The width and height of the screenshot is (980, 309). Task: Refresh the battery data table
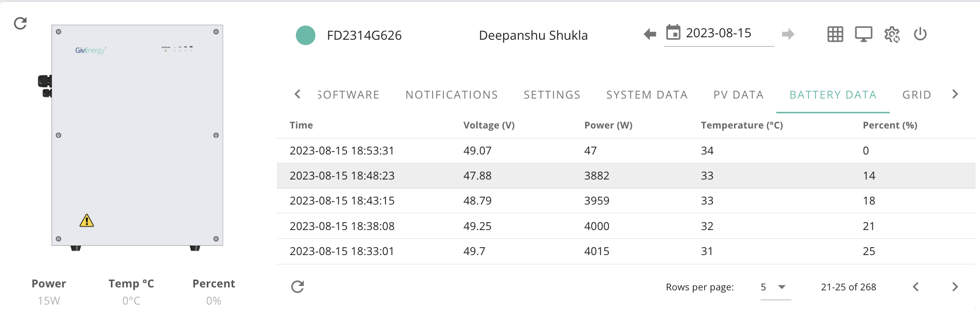(x=298, y=286)
